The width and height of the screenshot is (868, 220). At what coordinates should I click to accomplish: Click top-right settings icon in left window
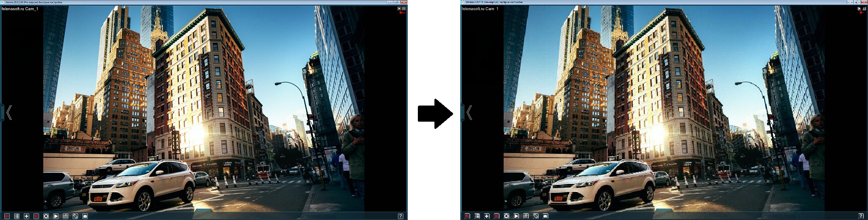click(404, 8)
